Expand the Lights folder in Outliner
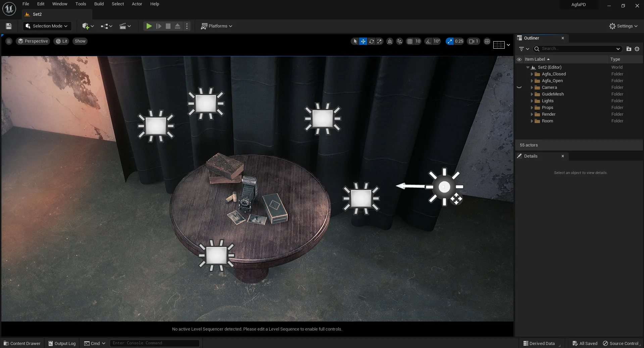 coord(532,101)
